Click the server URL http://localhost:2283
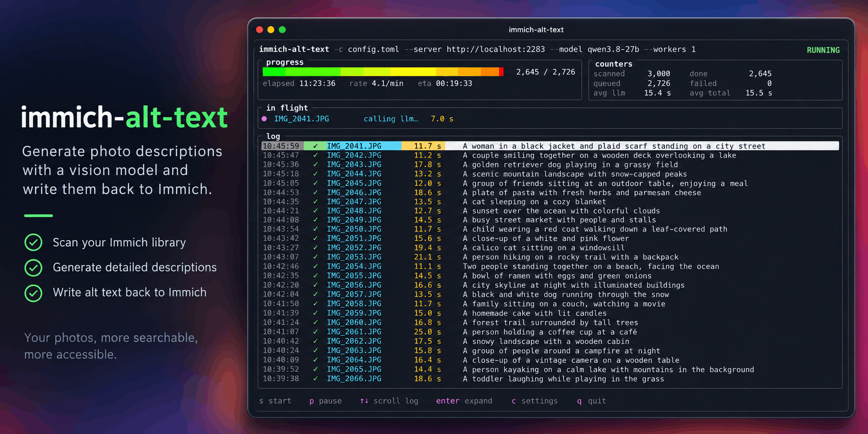 [x=496, y=49]
